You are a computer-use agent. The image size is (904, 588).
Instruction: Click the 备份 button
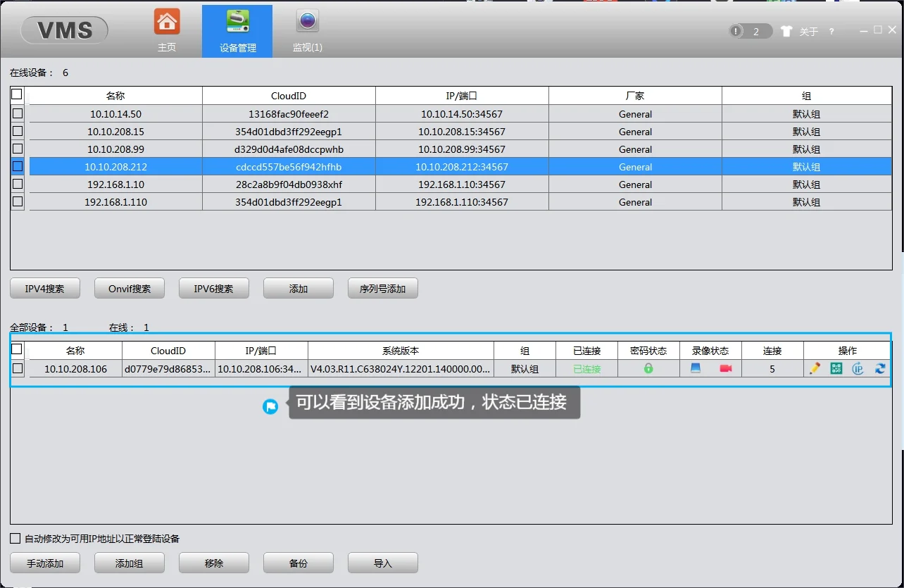[x=299, y=563]
